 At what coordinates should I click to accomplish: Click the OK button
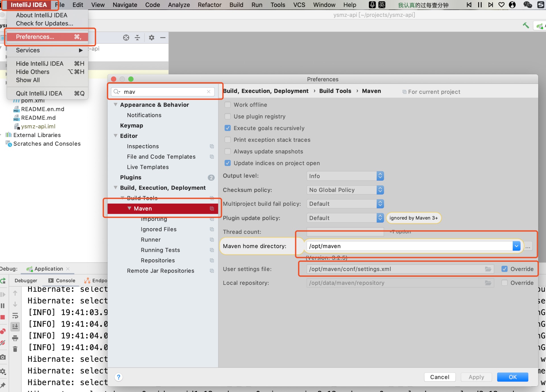click(512, 377)
